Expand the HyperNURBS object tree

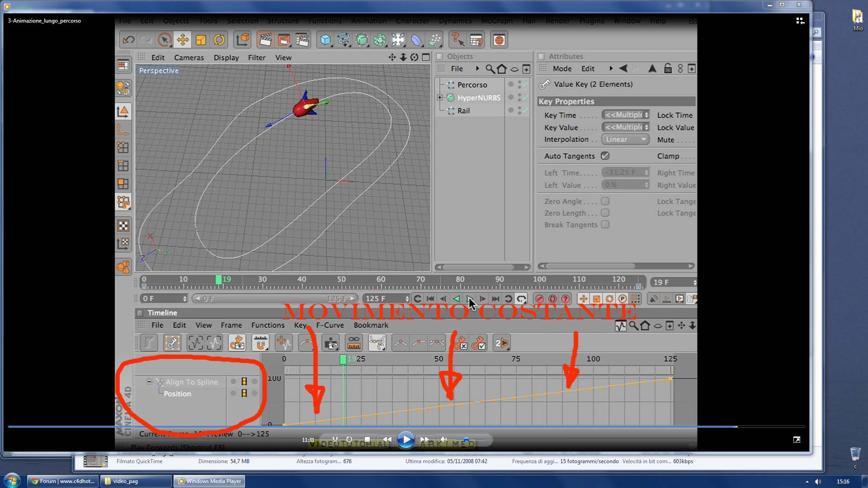tap(439, 98)
